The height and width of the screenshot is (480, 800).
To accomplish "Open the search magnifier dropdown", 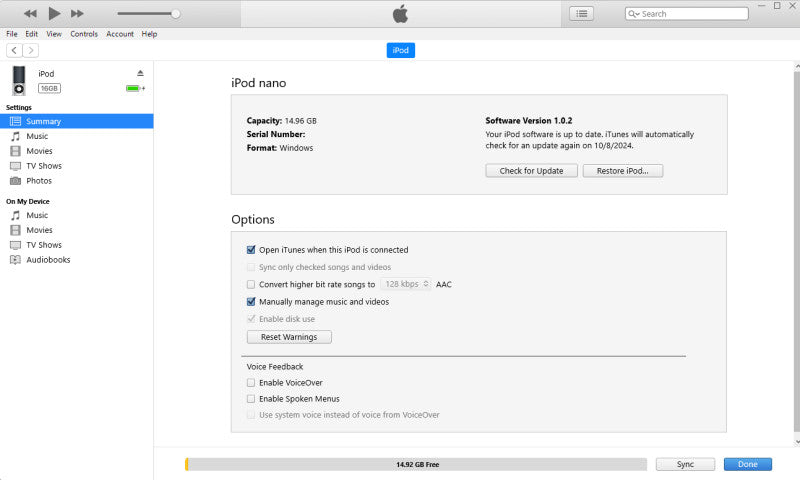I will (x=634, y=14).
